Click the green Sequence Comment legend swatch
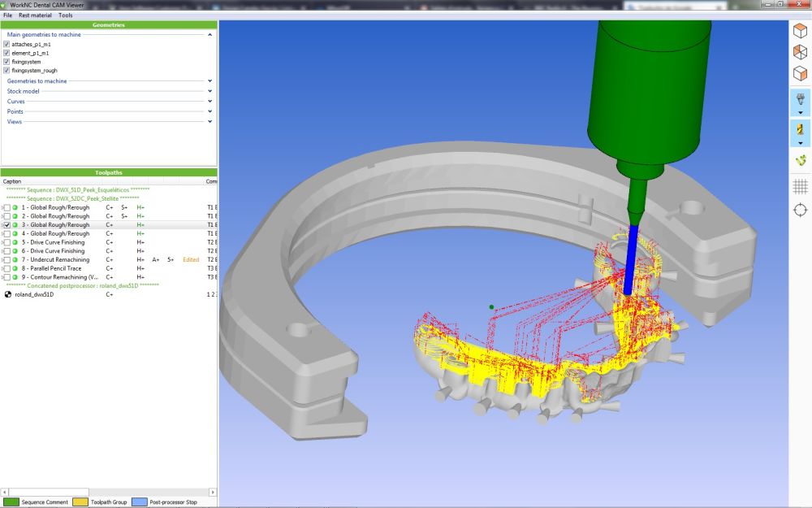The width and height of the screenshot is (812, 508). coord(11,501)
